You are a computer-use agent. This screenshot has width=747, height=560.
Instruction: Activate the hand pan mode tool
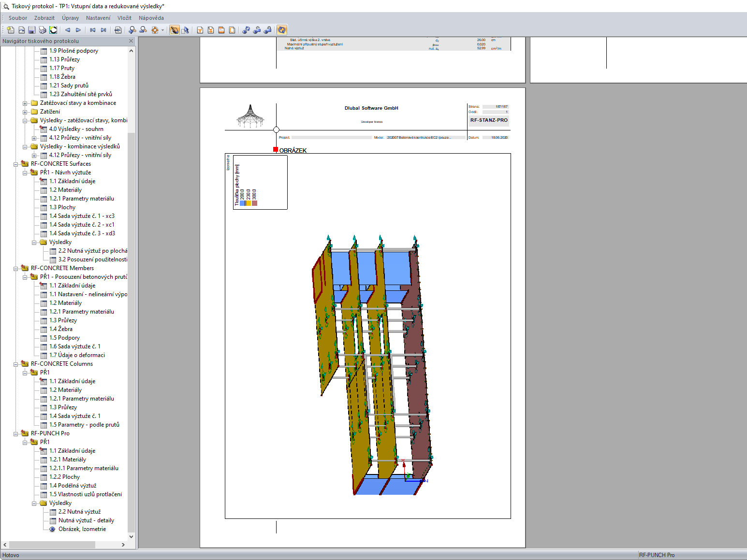tap(175, 30)
